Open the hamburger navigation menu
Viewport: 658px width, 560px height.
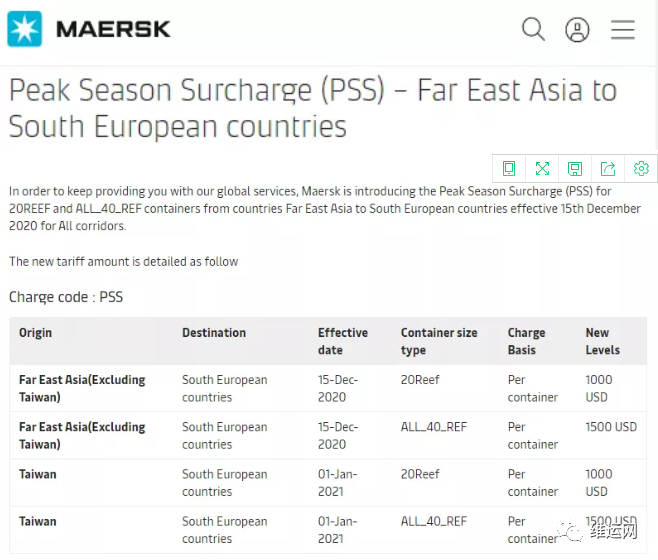coord(623,29)
